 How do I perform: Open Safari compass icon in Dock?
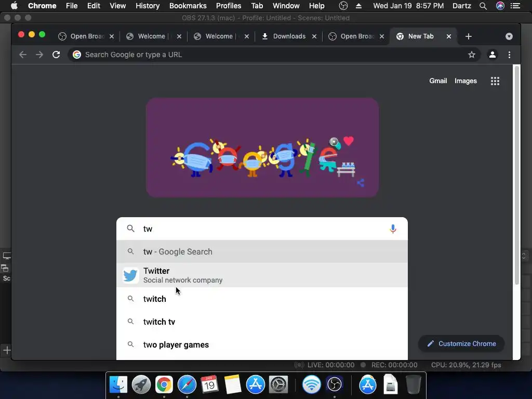[187, 384]
